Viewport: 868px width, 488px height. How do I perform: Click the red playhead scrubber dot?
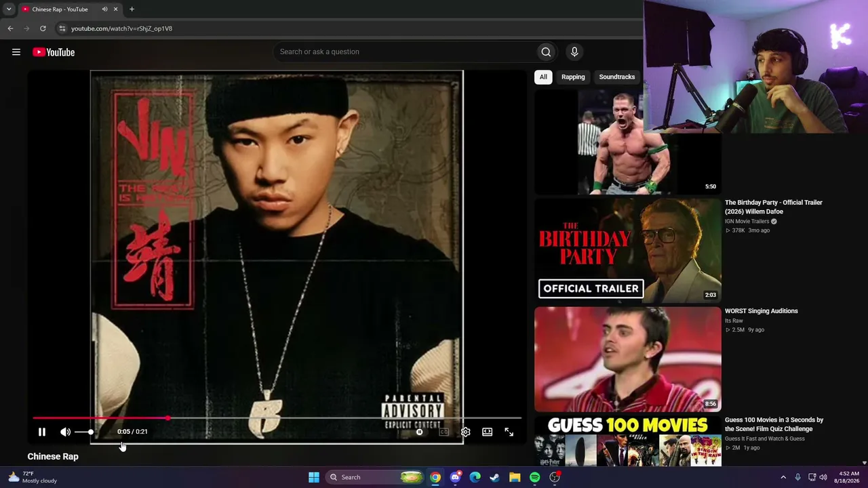167,418
